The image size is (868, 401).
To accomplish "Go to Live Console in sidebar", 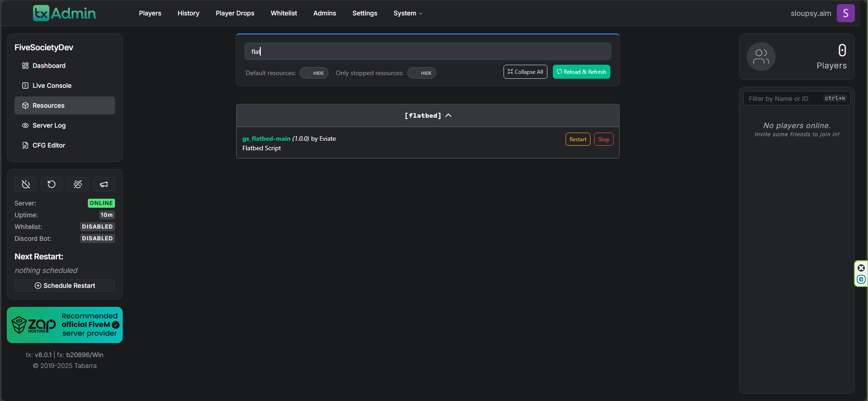I will point(52,86).
